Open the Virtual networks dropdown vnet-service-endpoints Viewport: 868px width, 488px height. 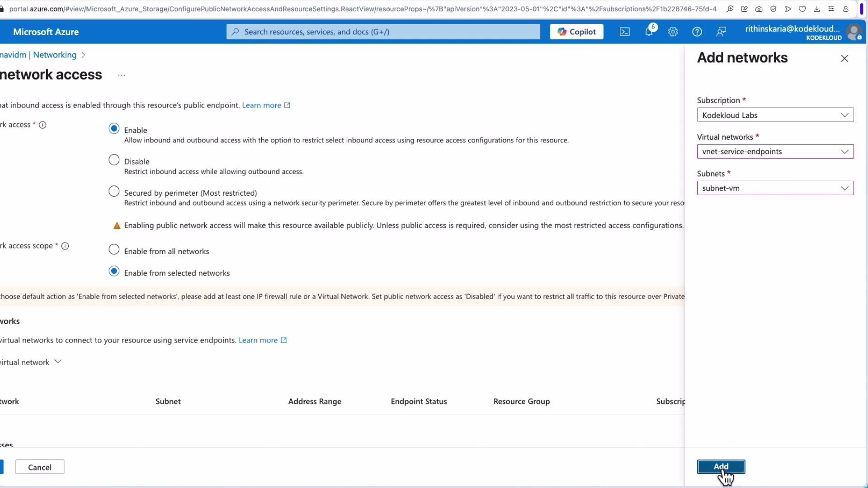point(775,151)
